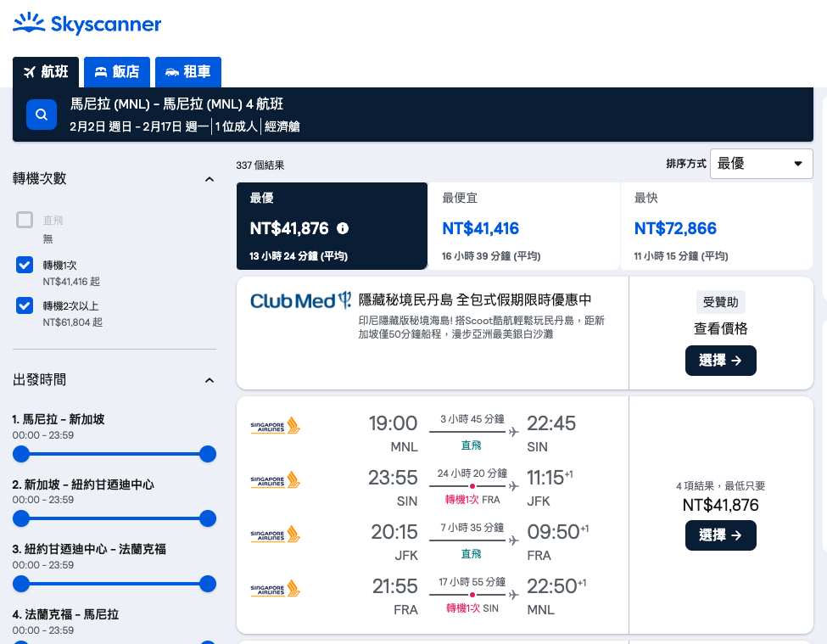The height and width of the screenshot is (644, 827).
Task: Collapse the 轉機次數 filter section
Action: pyautogui.click(x=210, y=179)
